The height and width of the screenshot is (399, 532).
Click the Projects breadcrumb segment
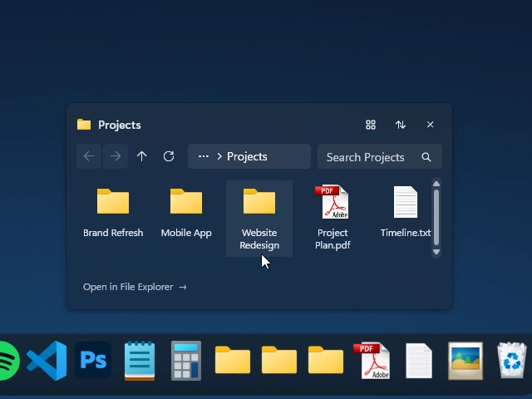(247, 156)
